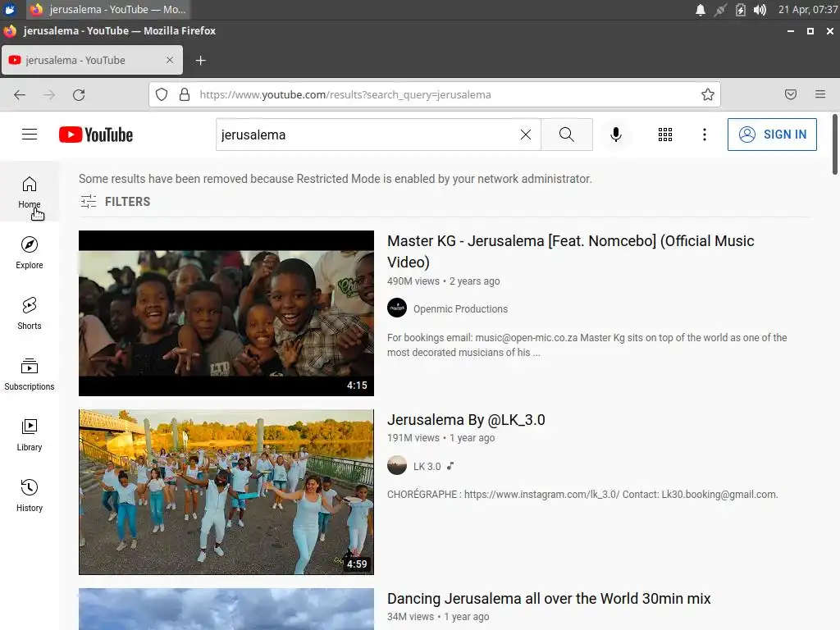Select the jerusalema - YouTube tab

(92, 60)
